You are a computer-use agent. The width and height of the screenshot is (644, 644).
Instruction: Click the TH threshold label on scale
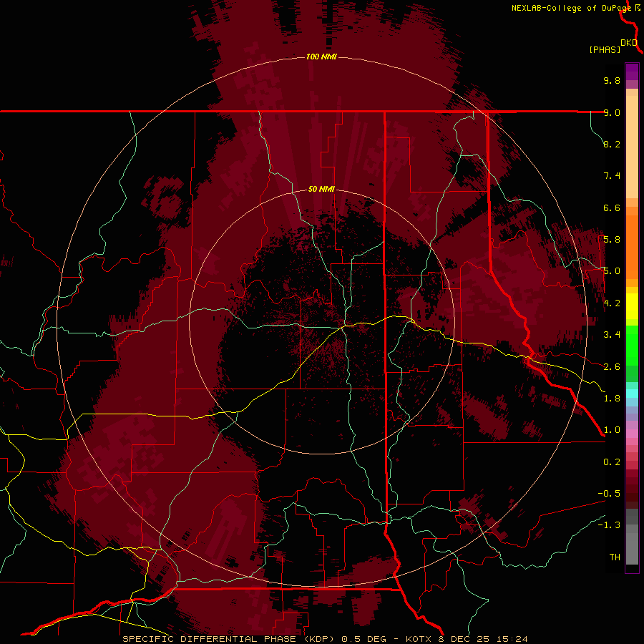[615, 557]
